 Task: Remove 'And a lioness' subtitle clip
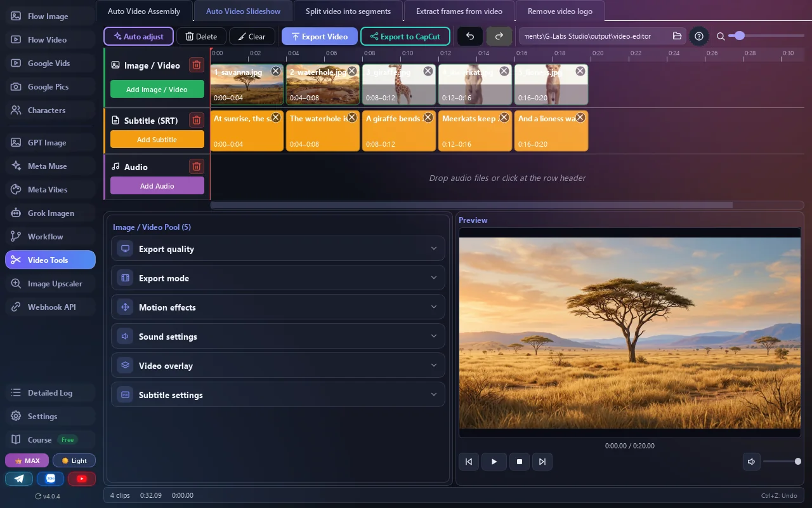580,117
